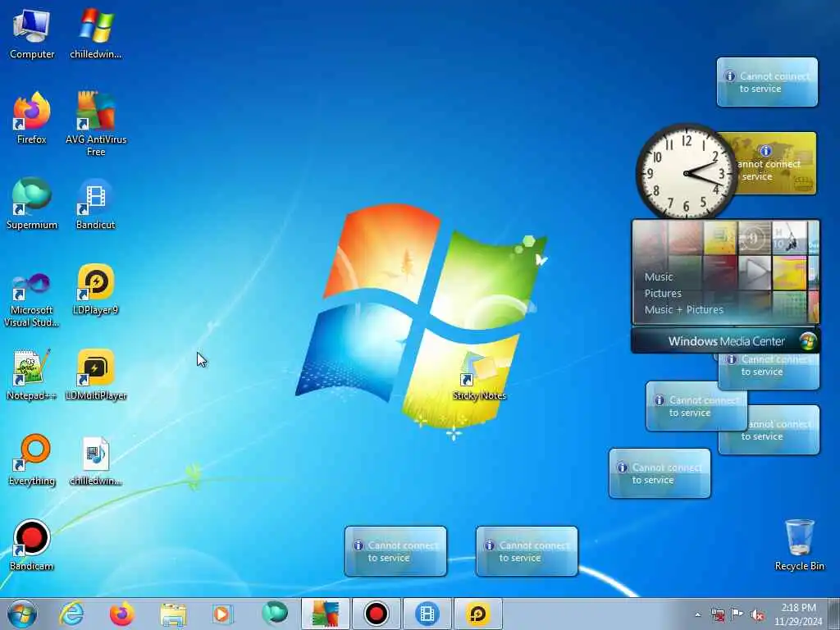Screen dimensions: 840x630
Task: Show hidden system tray icons
Action: tap(697, 615)
